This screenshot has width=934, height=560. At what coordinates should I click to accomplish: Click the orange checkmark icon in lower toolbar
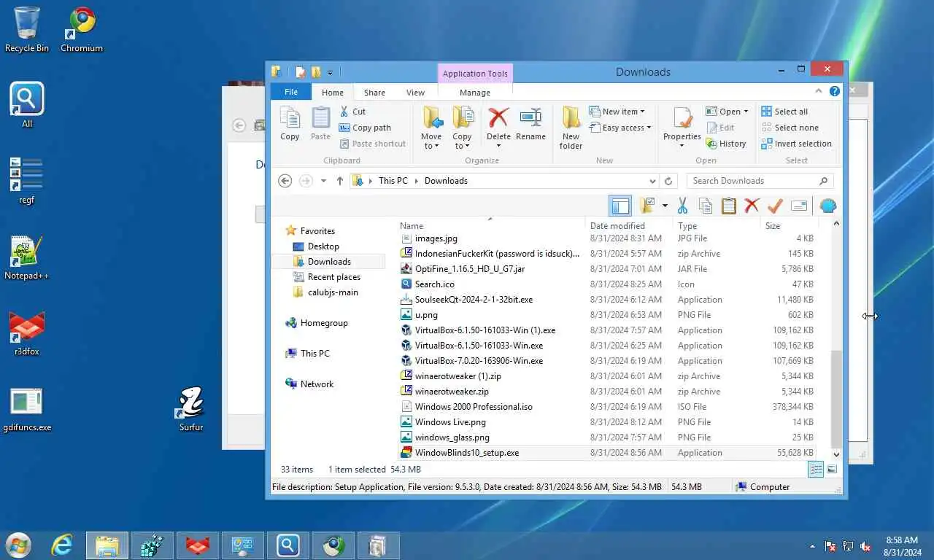click(x=775, y=206)
